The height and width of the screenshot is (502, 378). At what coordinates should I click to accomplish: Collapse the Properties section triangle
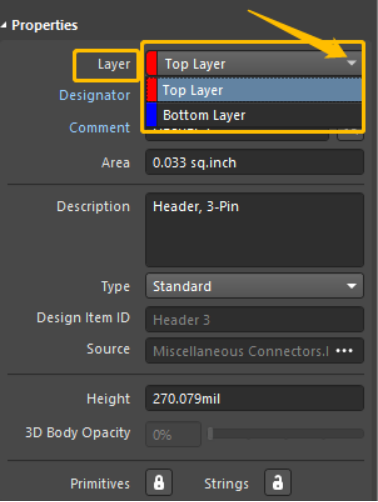coord(4,25)
